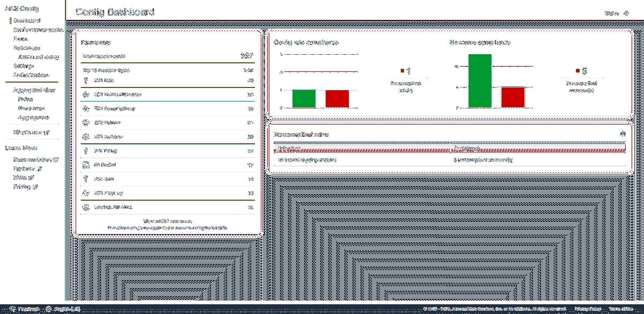Select the IAM User resource type row
This screenshot has width=644, height=314.
[x=167, y=179]
